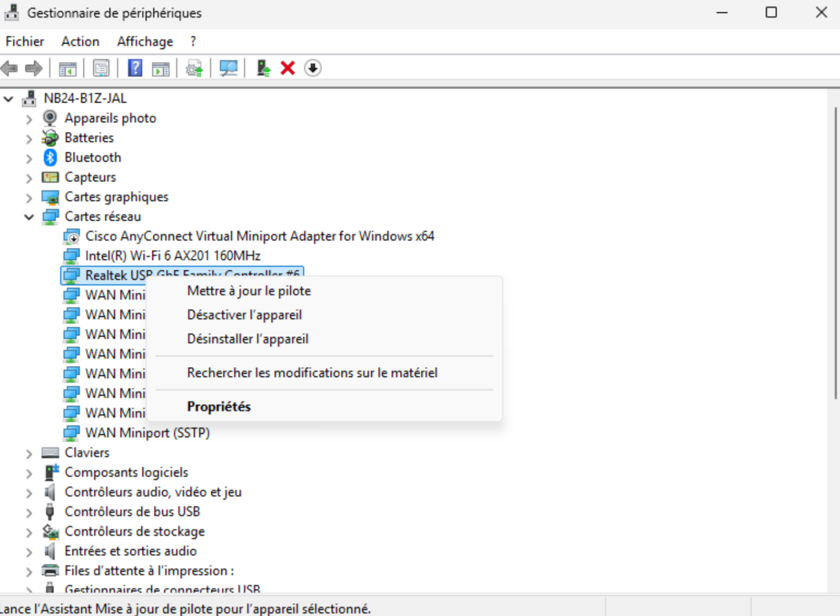Open the Affichage menu
This screenshot has width=840, height=616.
145,42
